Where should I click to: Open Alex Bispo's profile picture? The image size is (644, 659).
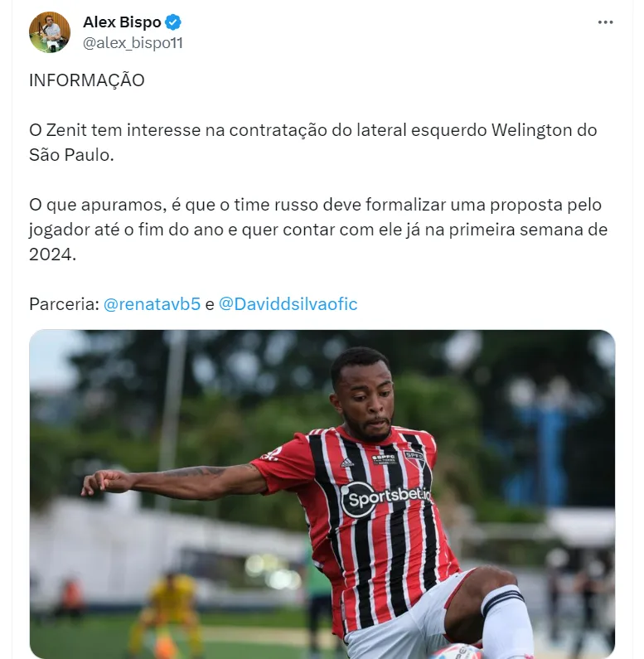point(50,32)
